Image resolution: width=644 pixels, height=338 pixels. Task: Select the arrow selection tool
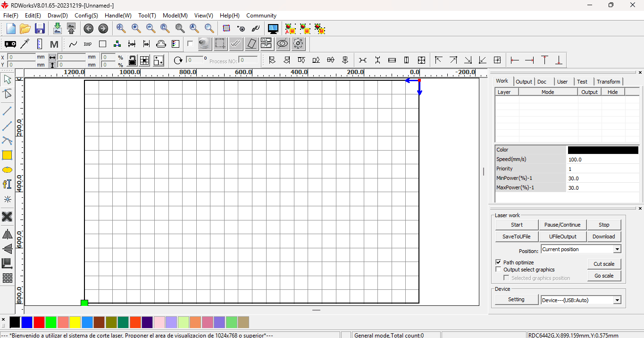tap(7, 79)
